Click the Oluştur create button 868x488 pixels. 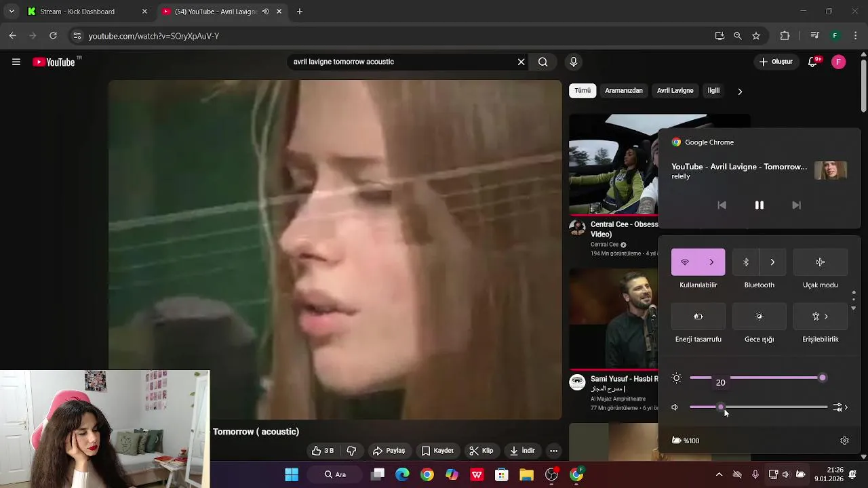[x=776, y=62]
